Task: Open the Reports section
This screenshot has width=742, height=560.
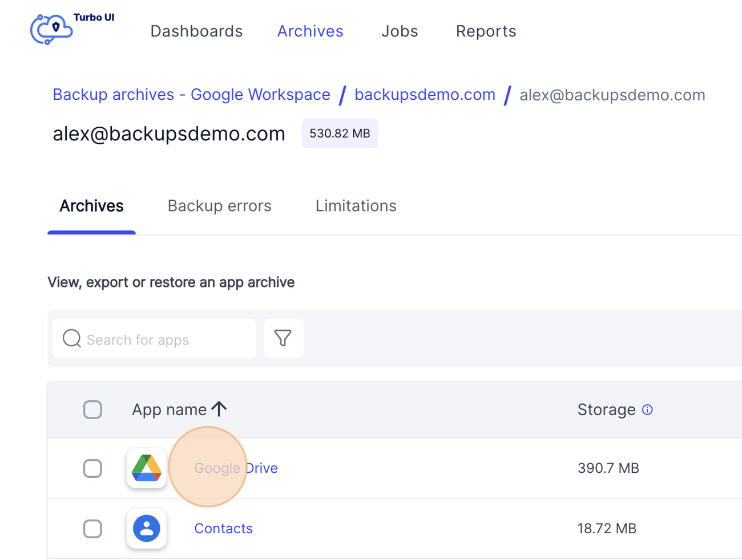Action: point(486,31)
